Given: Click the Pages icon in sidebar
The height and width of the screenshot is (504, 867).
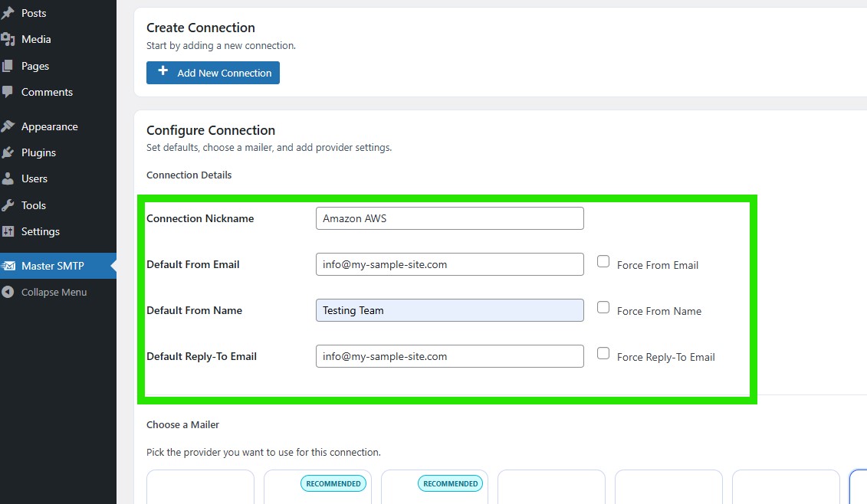Looking at the screenshot, I should (x=8, y=66).
